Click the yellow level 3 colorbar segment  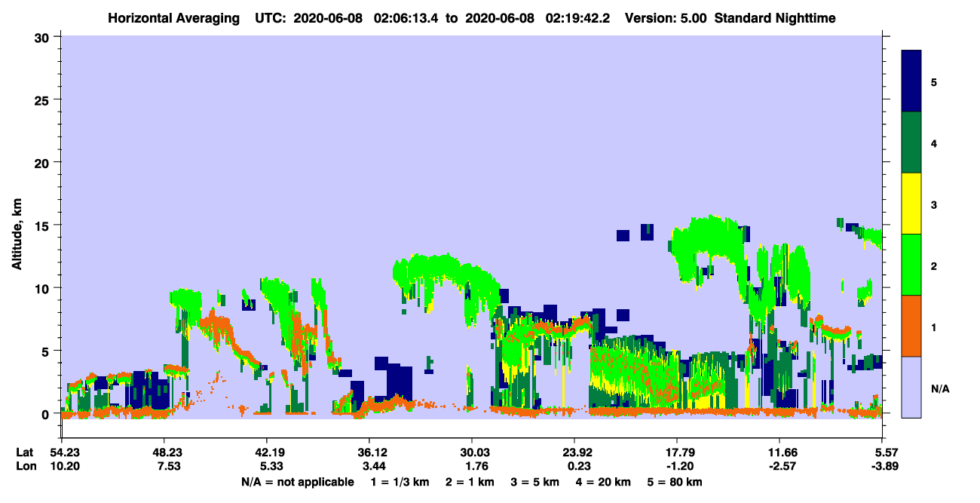coord(911,204)
